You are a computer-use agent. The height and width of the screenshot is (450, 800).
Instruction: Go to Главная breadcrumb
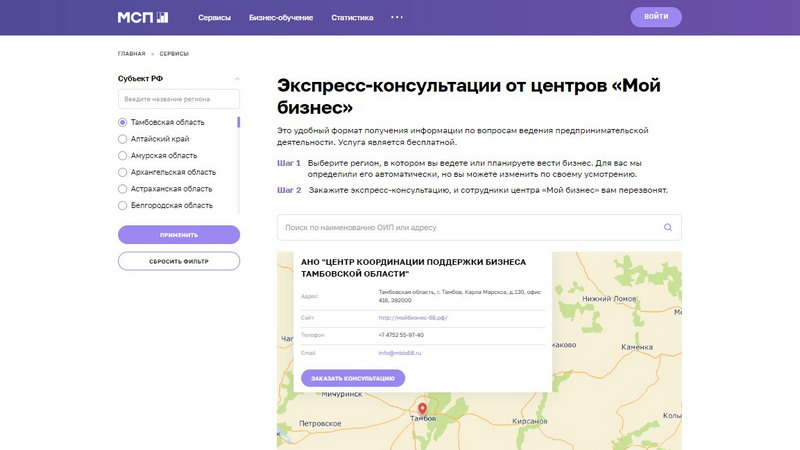tap(132, 54)
